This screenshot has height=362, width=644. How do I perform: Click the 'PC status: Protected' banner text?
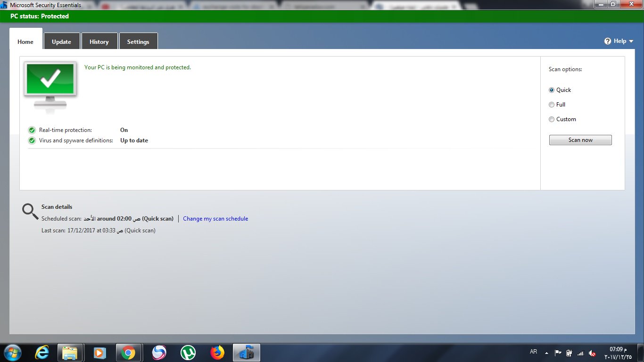coord(40,16)
